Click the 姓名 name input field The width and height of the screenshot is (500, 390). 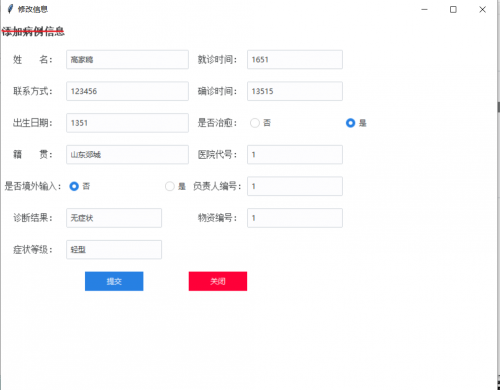(x=127, y=60)
